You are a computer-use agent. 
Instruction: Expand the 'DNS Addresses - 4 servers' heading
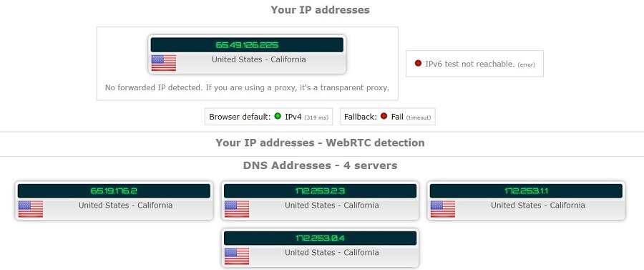[x=320, y=165]
